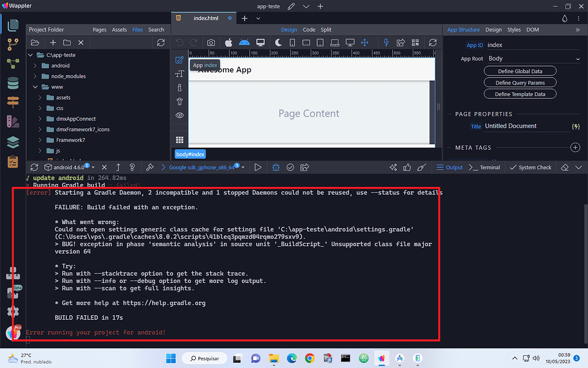The width and height of the screenshot is (588, 368).
Task: Open the Database manager cylinder icon
Action: click(x=13, y=83)
